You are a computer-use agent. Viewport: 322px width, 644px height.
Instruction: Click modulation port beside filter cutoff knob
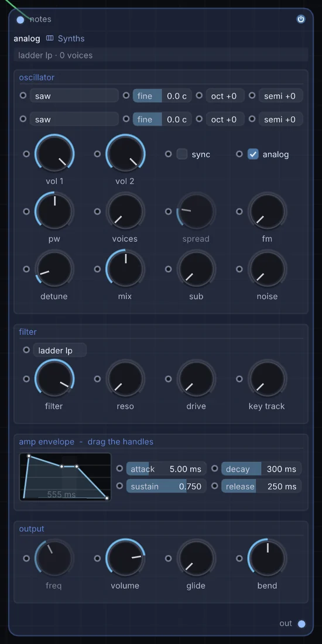click(x=27, y=379)
